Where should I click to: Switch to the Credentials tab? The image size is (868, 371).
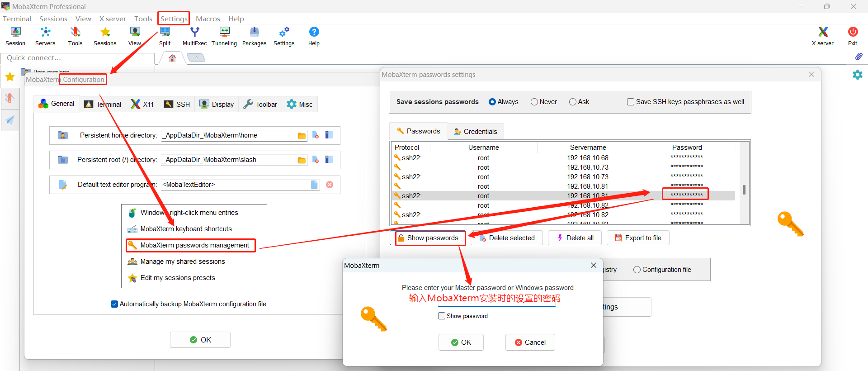point(476,132)
